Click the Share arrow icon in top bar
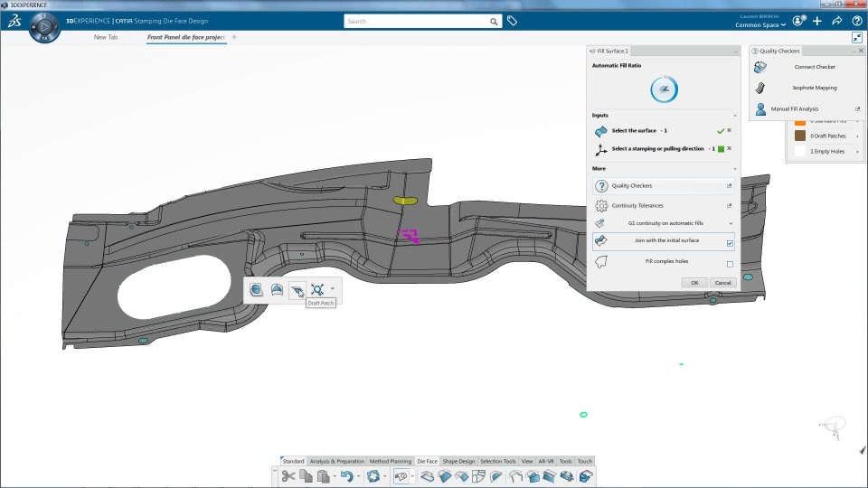 [837, 21]
